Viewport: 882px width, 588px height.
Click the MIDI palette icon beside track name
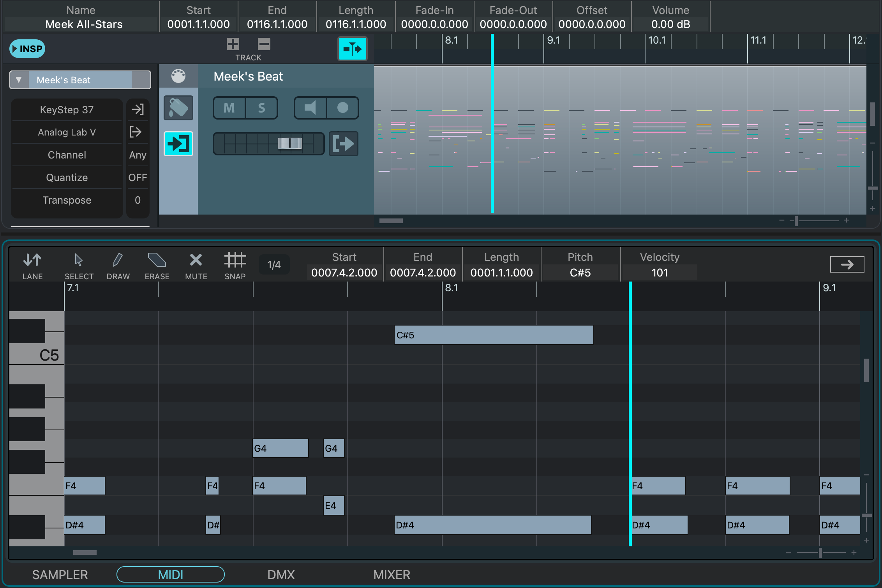[178, 76]
